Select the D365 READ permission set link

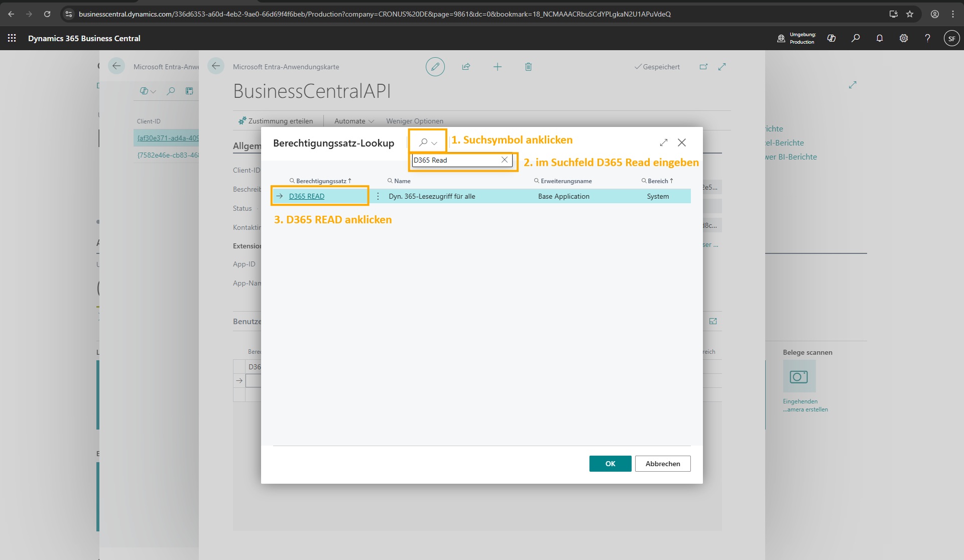(307, 196)
